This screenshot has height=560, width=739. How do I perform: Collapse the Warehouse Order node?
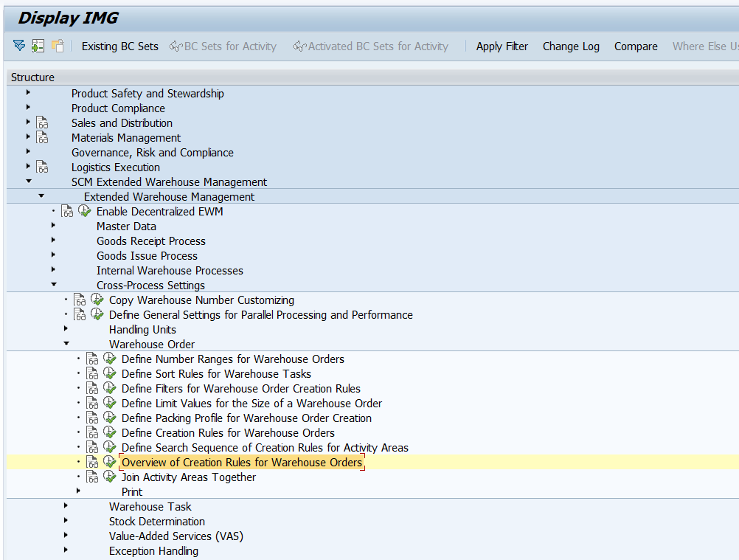pyautogui.click(x=66, y=343)
